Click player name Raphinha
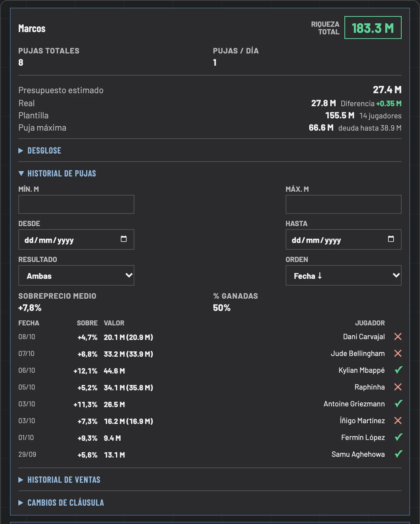420x524 pixels. [370, 387]
